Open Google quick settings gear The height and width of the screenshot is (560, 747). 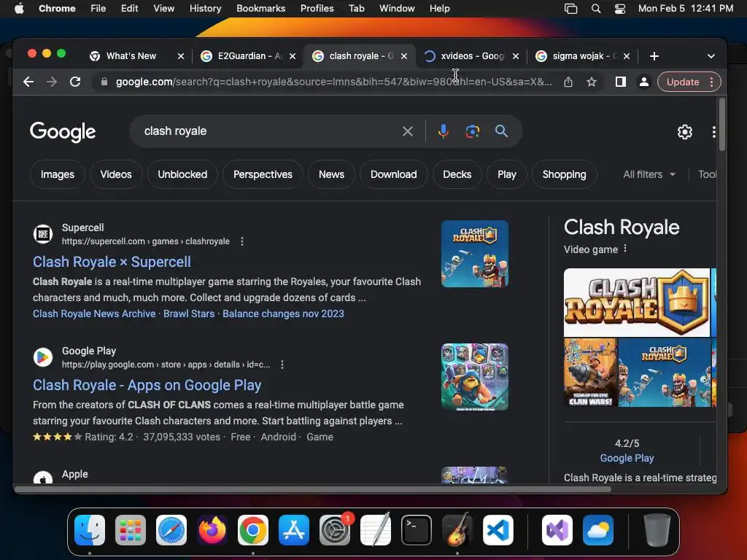[684, 132]
